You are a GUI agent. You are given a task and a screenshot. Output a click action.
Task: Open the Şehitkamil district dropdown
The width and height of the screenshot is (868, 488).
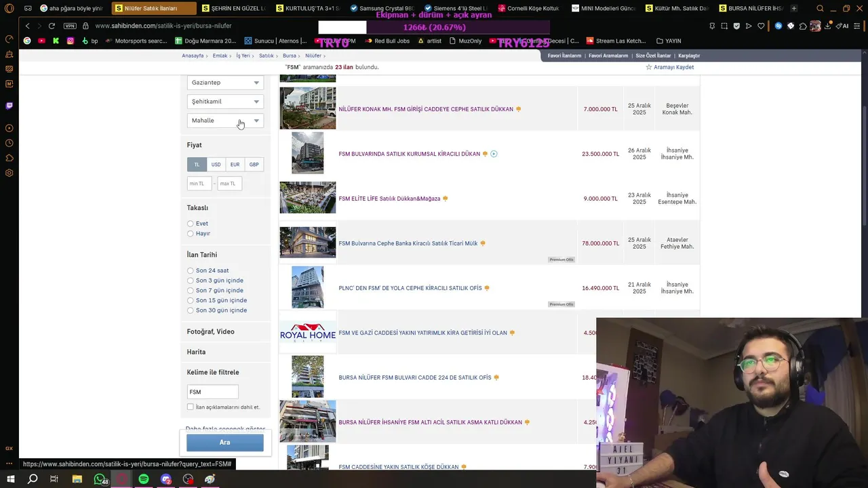click(x=225, y=102)
